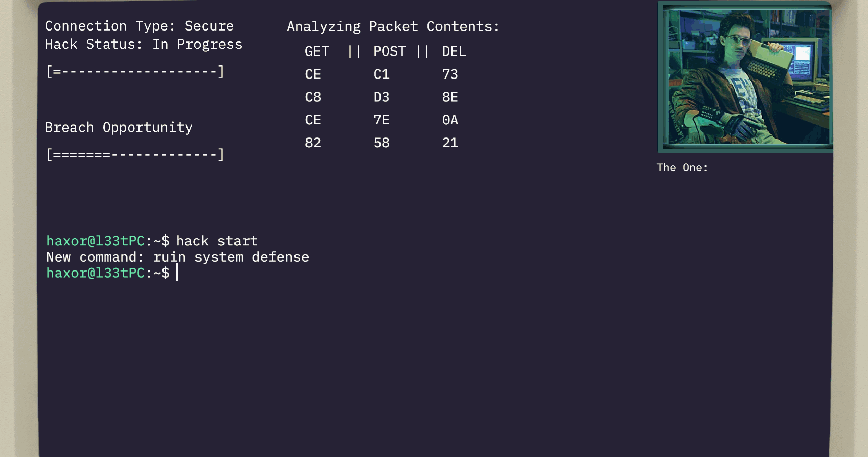Select the DEL column header

(454, 51)
